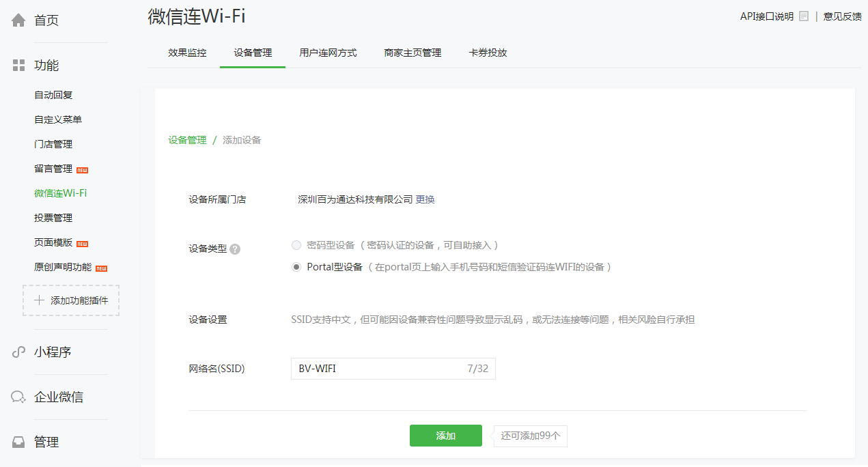Click the 7/32 character counter
868x467 pixels.
click(478, 369)
